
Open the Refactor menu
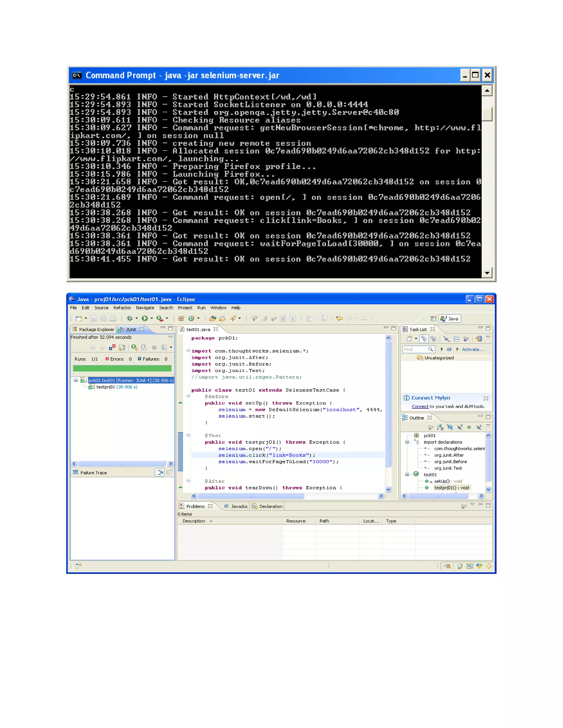122,308
